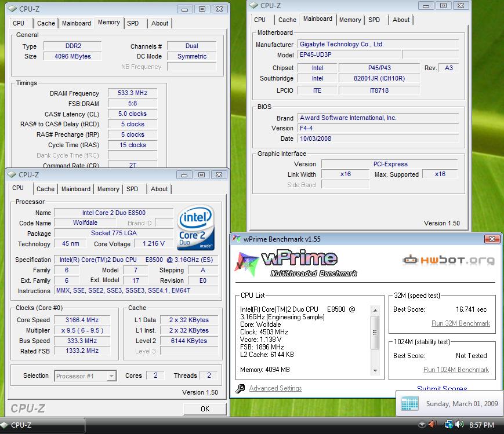This screenshot has width=504, height=434.
Task: Click the processor Name Intel Core 2 Duo E8500
Action: [114, 213]
